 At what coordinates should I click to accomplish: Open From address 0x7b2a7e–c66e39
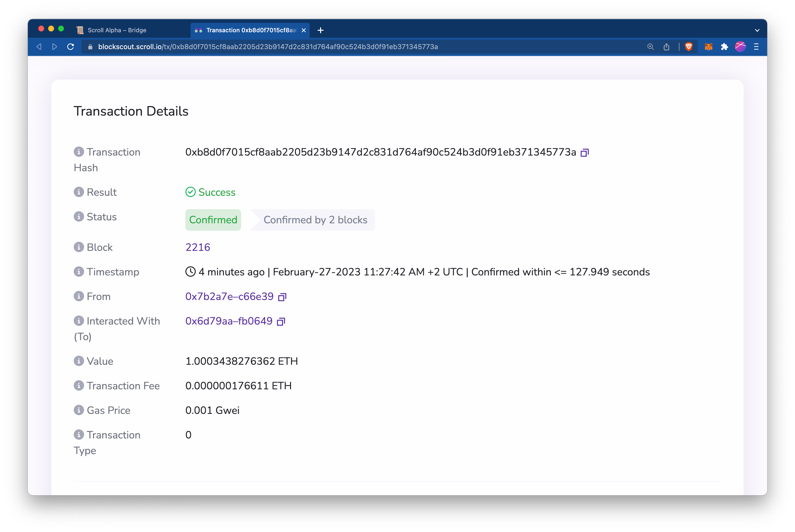pos(229,297)
